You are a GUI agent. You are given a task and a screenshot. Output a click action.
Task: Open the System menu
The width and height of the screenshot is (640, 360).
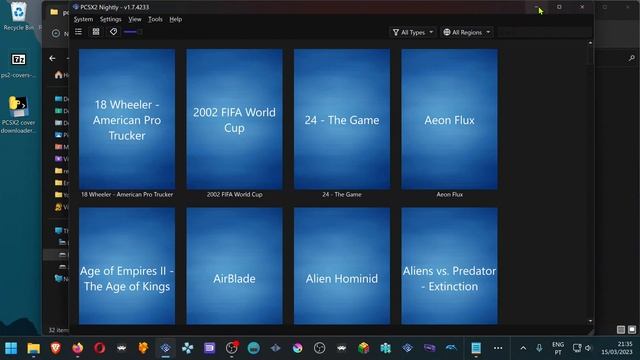(83, 19)
